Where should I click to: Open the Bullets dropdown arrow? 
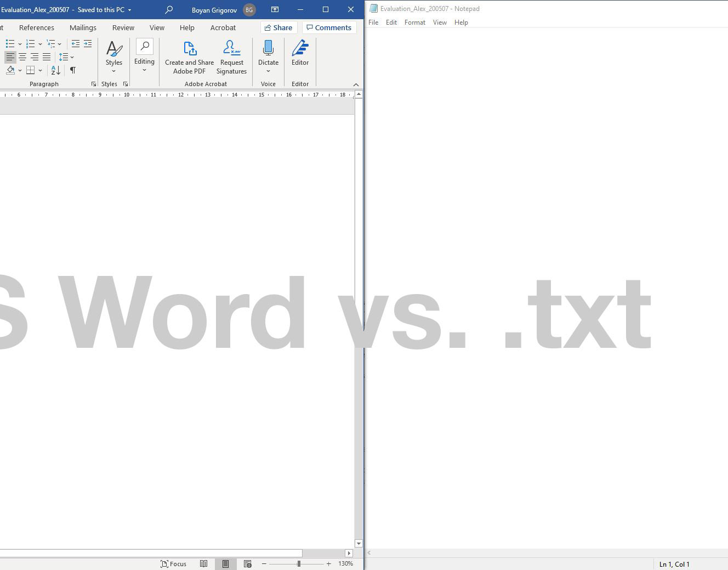pyautogui.click(x=20, y=44)
